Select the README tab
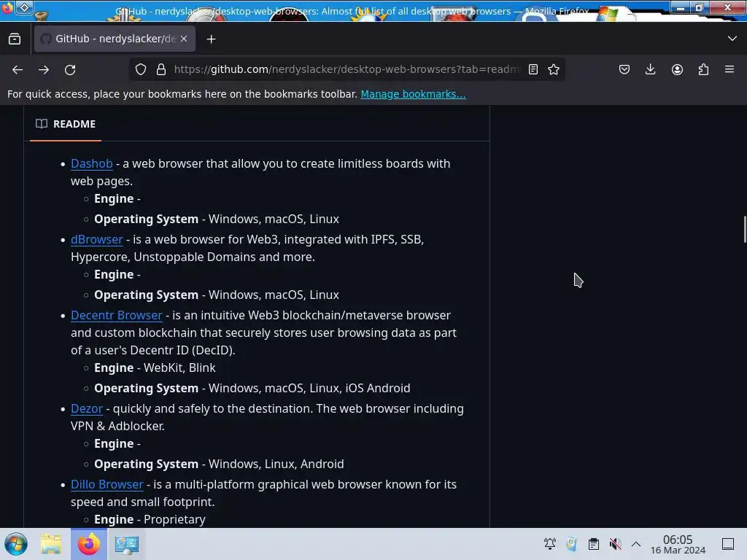 (66, 124)
